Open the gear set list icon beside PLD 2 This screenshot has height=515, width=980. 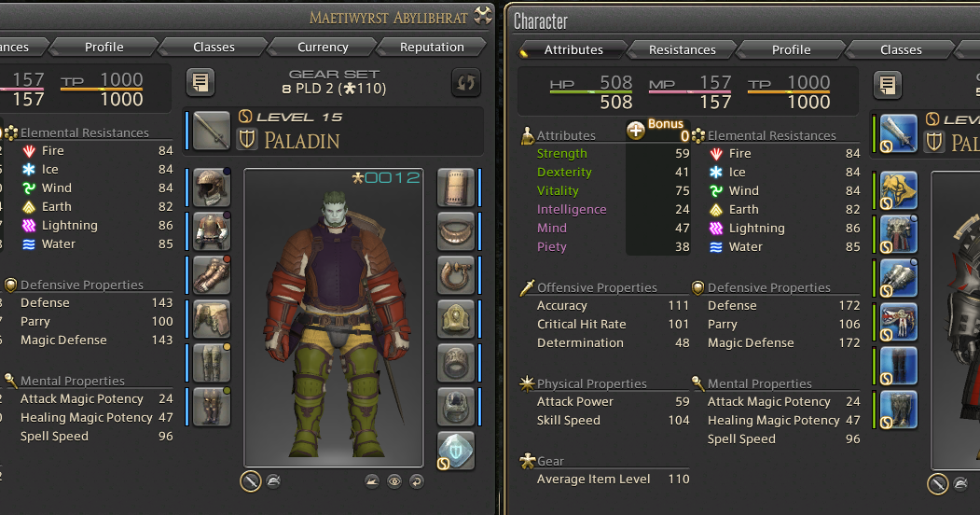(x=200, y=82)
